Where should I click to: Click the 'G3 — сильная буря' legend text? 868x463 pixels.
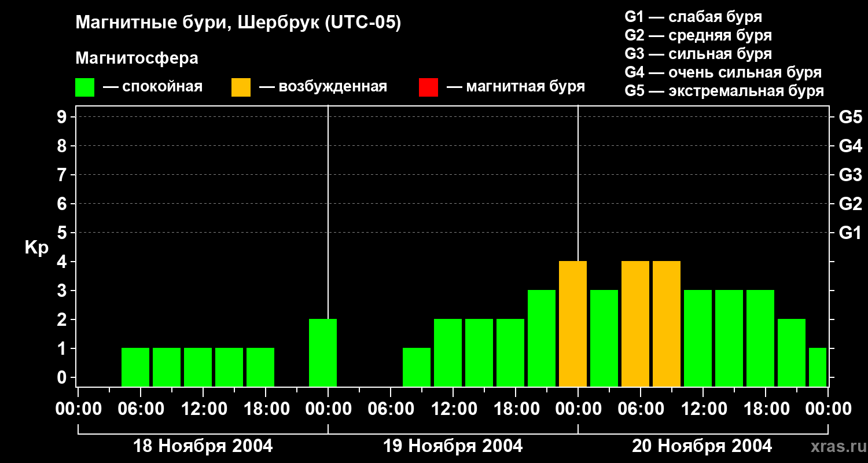click(x=698, y=54)
